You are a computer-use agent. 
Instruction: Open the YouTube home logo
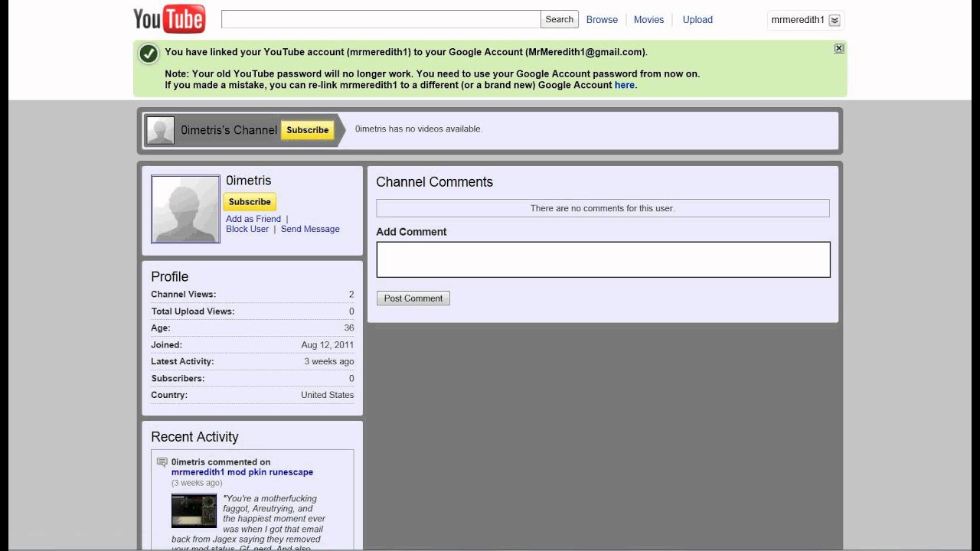[169, 19]
